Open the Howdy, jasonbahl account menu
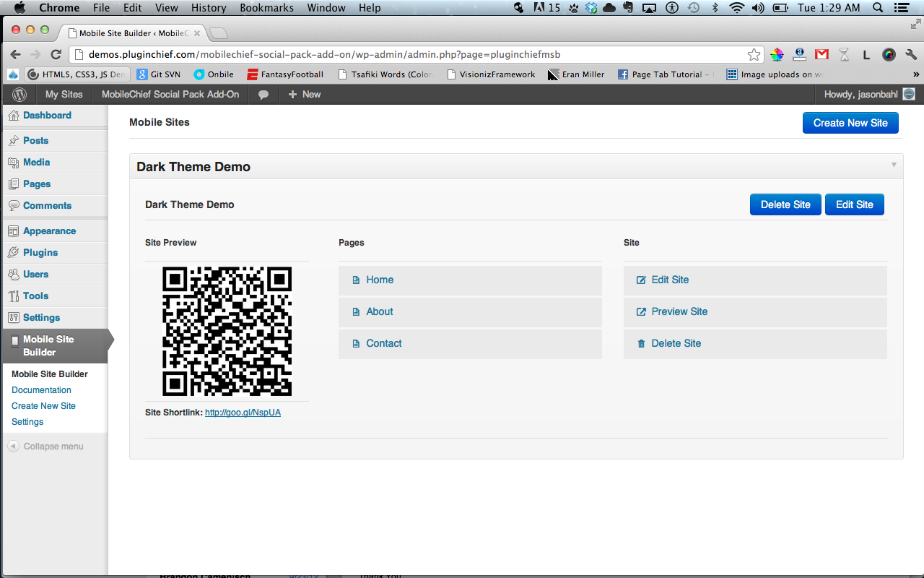The image size is (924, 578). point(869,95)
